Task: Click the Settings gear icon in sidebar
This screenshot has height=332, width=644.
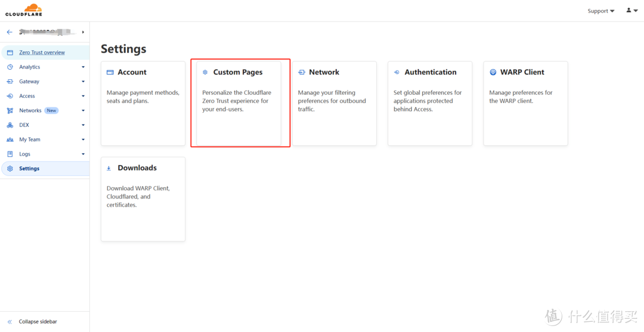Action: 10,169
